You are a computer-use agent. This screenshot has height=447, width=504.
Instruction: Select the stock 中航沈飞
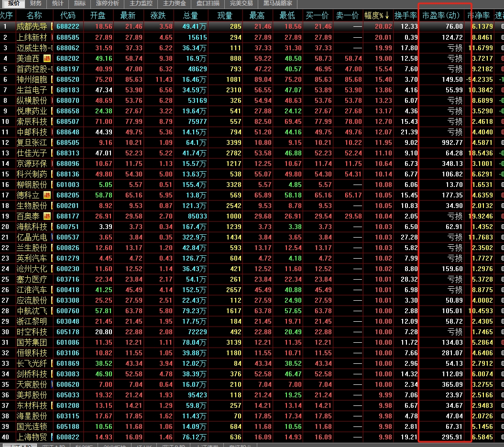32,311
